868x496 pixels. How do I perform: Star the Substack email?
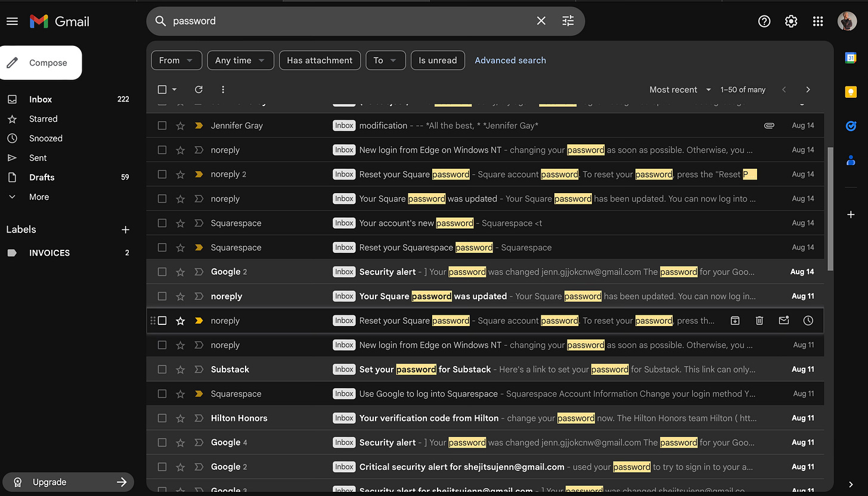[x=181, y=370]
